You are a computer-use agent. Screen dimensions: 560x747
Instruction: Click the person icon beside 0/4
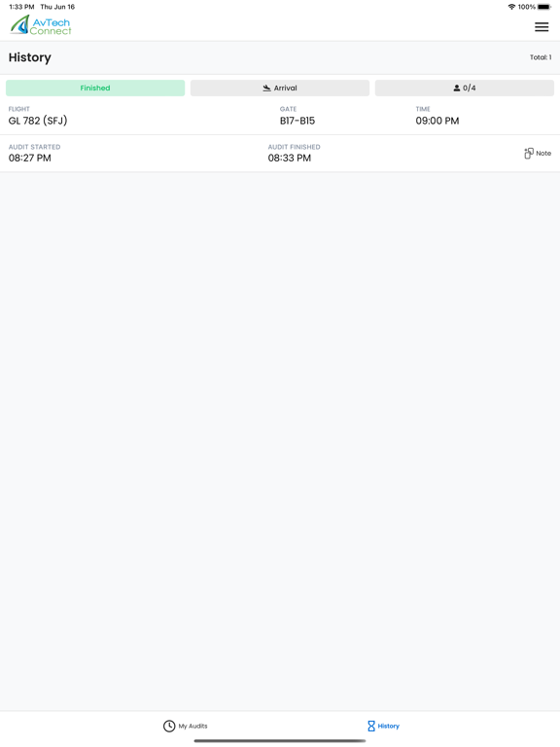[x=457, y=89]
